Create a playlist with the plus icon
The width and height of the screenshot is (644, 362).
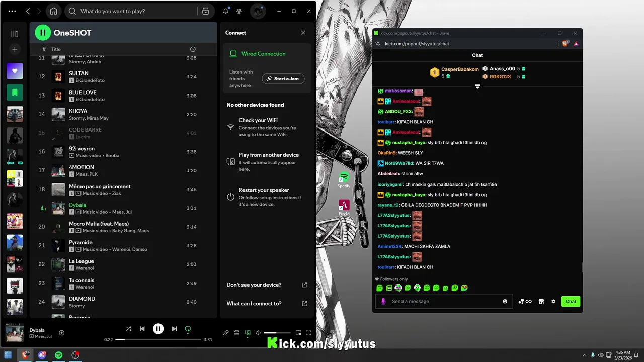click(15, 49)
